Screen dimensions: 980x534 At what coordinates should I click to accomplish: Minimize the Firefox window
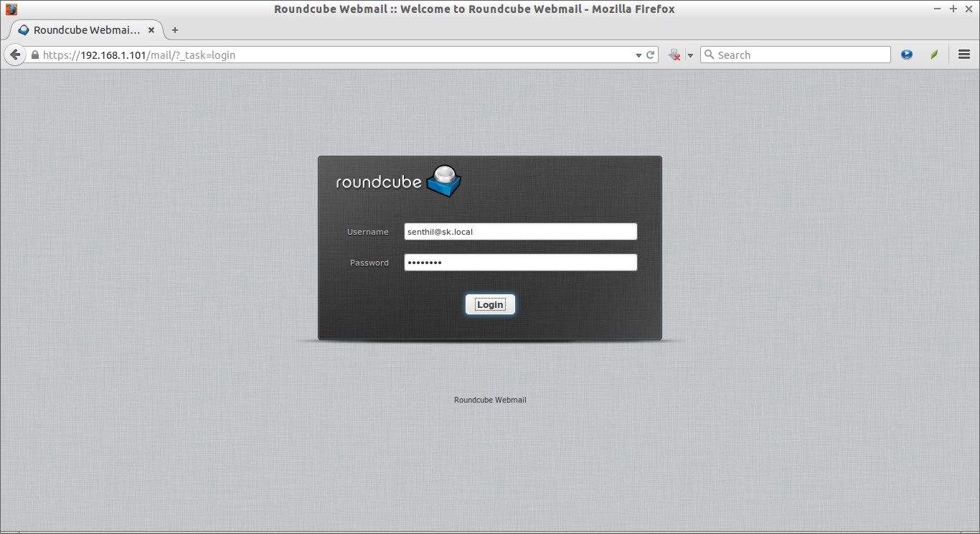[938, 9]
